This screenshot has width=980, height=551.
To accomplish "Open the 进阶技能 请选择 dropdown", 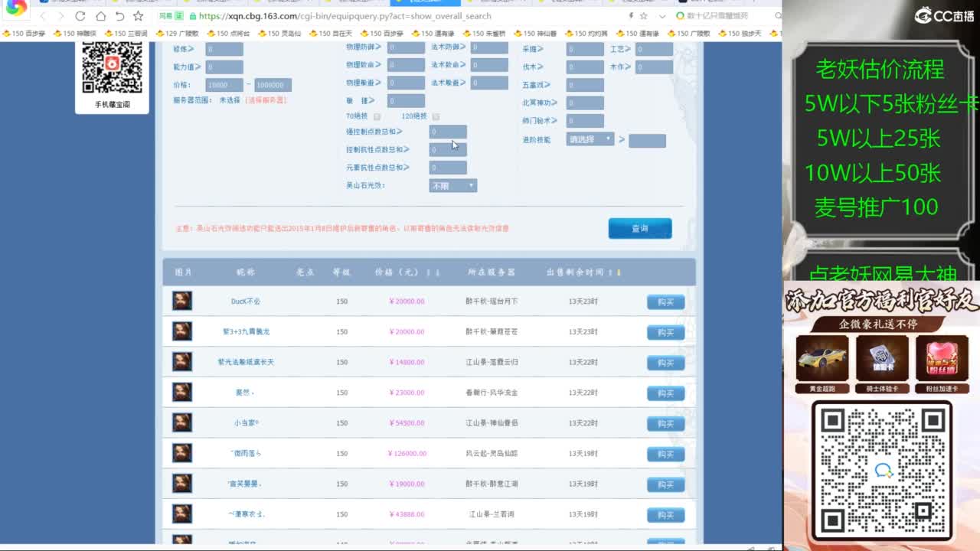I will pos(590,139).
